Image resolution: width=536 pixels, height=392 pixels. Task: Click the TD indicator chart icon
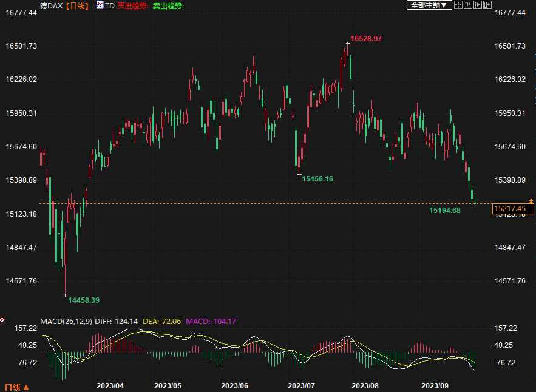(100, 5)
